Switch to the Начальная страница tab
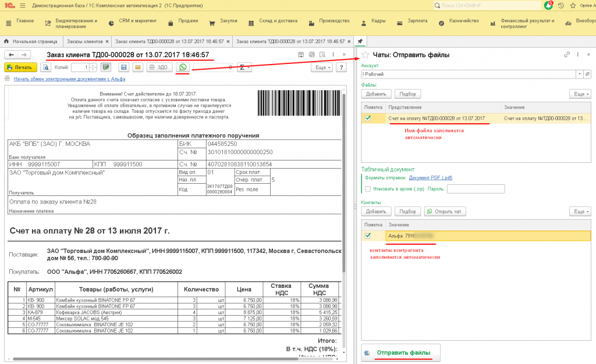This screenshot has height=364, width=596. coord(35,41)
